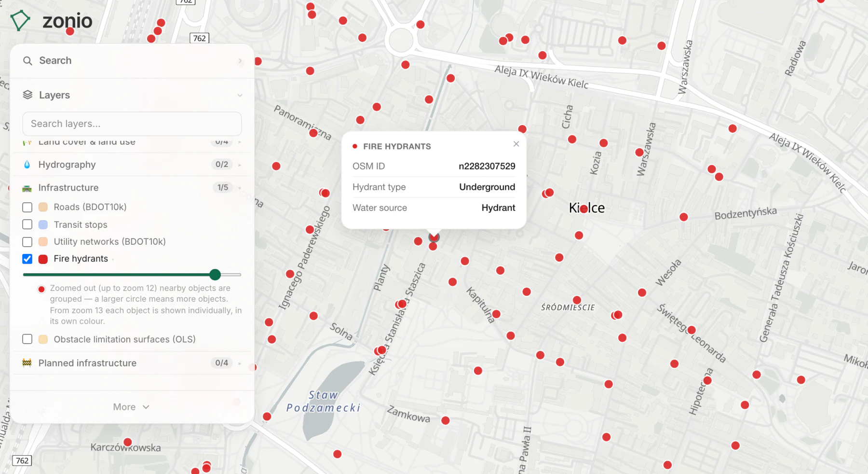Expand the Hydrography layer group
868x474 pixels.
(x=132, y=165)
